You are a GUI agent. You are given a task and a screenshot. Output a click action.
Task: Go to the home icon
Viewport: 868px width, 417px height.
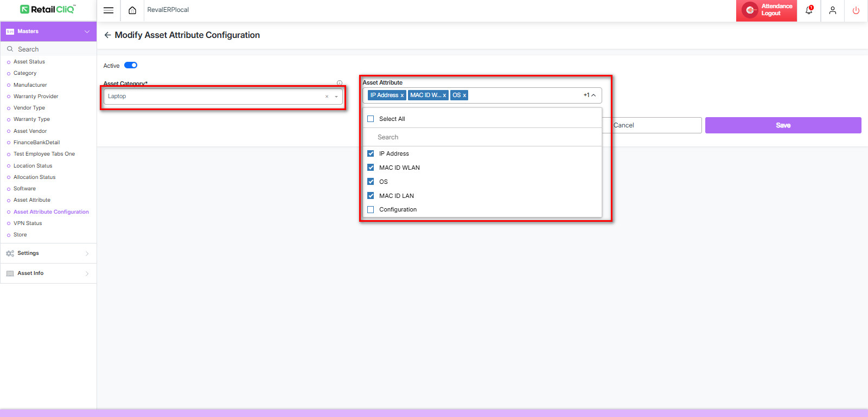(132, 10)
